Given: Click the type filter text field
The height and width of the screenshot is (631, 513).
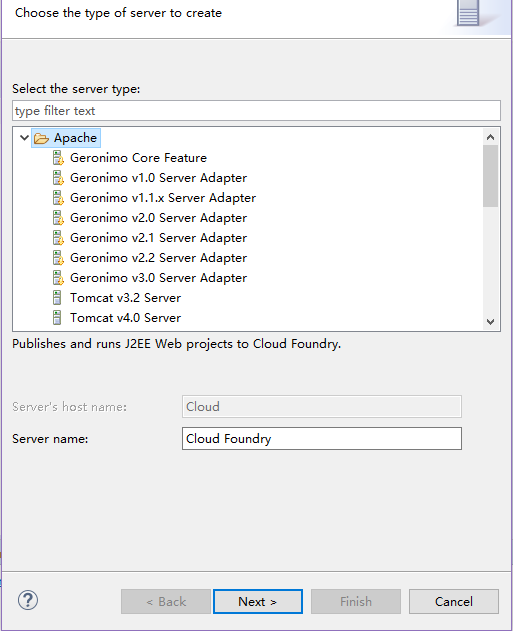Looking at the screenshot, I should (256, 111).
